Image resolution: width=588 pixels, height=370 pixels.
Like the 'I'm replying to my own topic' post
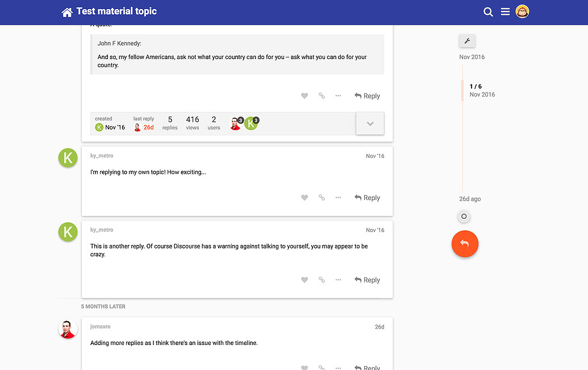coord(305,198)
